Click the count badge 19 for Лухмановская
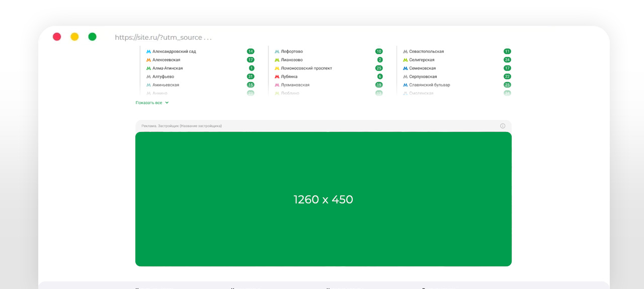Screen dimensions: 644x289 pyautogui.click(x=379, y=85)
